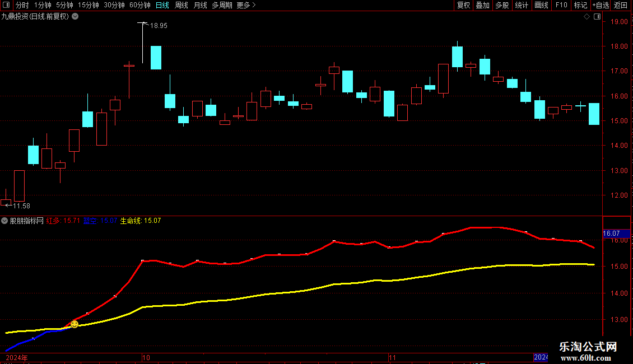Expand the 更多 periods menu
Screen dimensions: 633x364
246,5
